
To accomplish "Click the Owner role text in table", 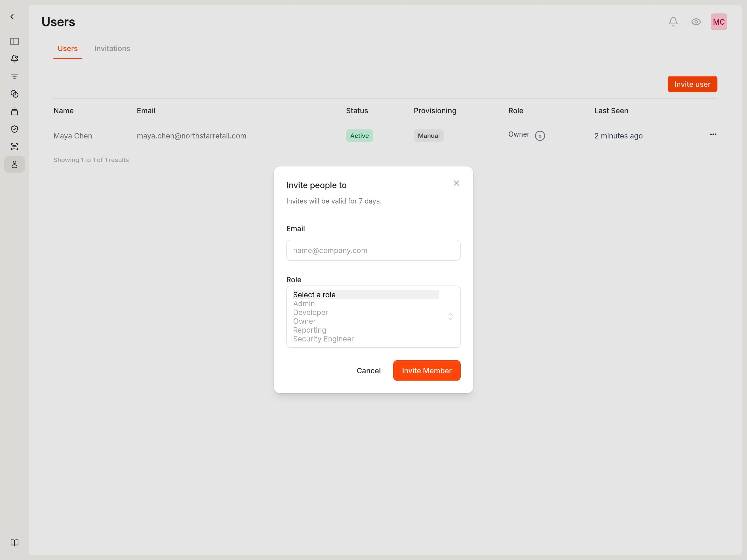I will [x=519, y=134].
